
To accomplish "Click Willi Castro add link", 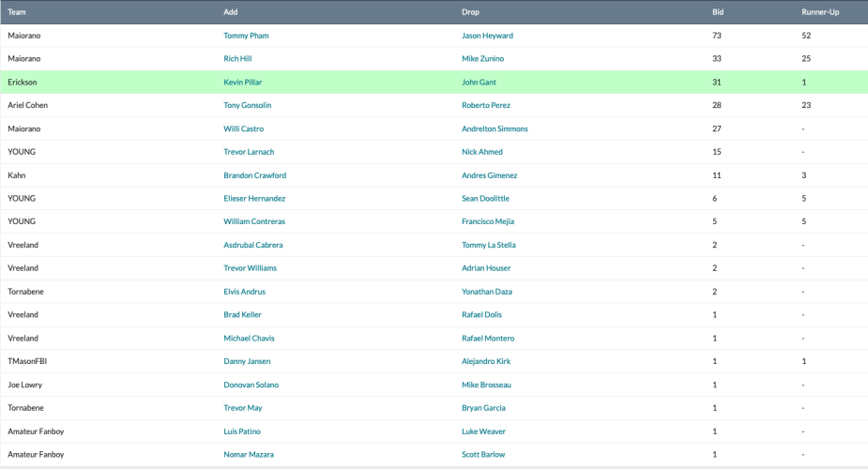I will click(x=244, y=129).
